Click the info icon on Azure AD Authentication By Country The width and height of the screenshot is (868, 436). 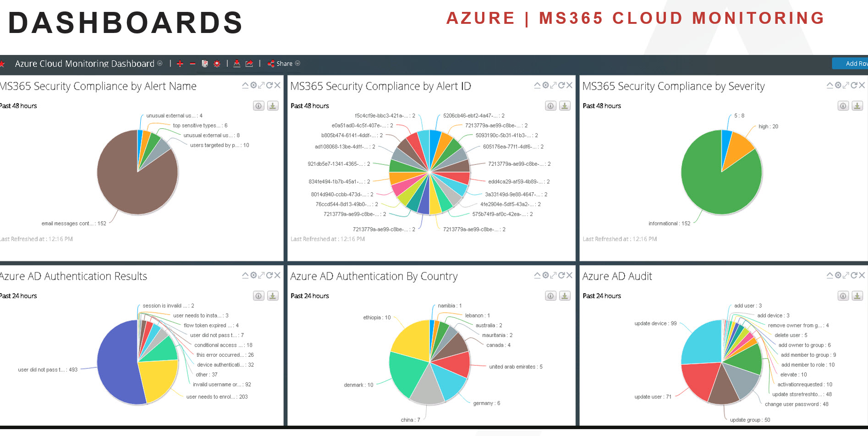pos(549,296)
